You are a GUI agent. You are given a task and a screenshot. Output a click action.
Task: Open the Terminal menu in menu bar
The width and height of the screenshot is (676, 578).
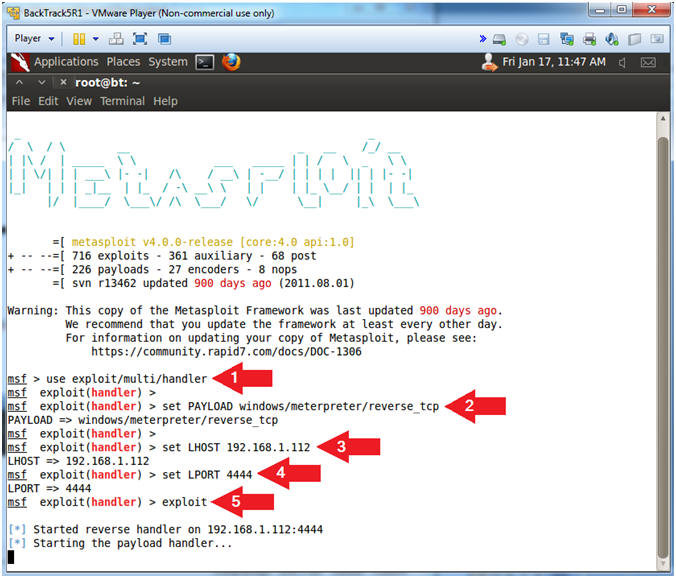[122, 101]
